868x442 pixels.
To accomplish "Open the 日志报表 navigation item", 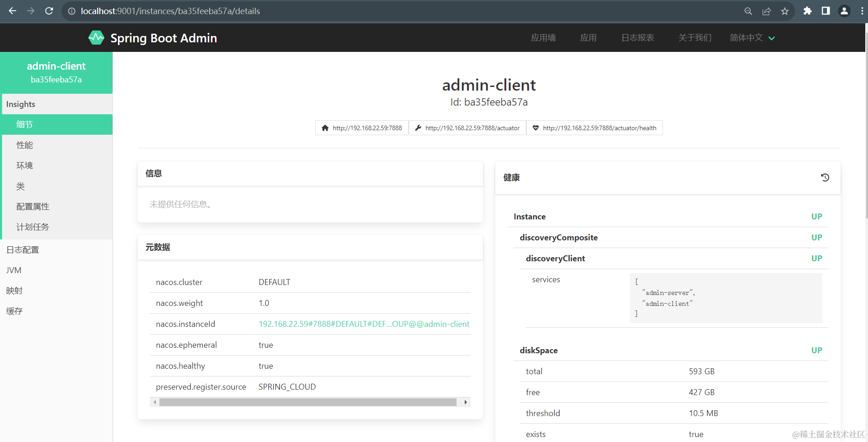I will (x=638, y=38).
